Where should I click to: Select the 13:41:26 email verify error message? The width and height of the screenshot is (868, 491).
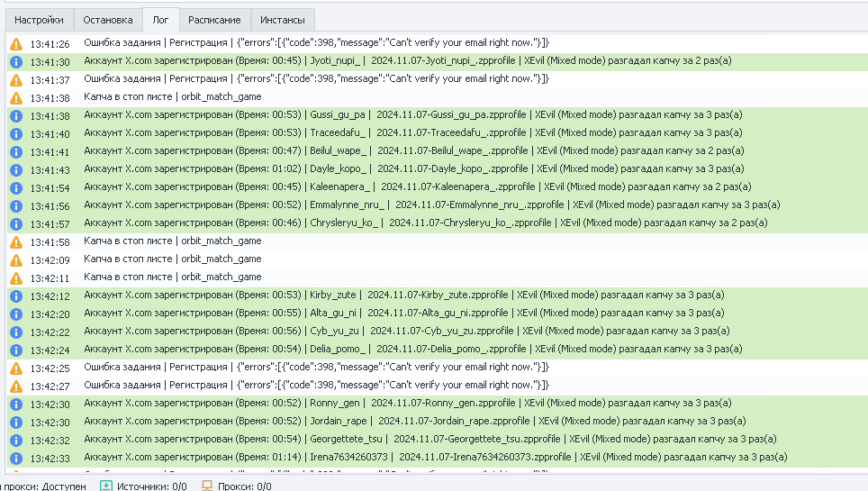317,42
